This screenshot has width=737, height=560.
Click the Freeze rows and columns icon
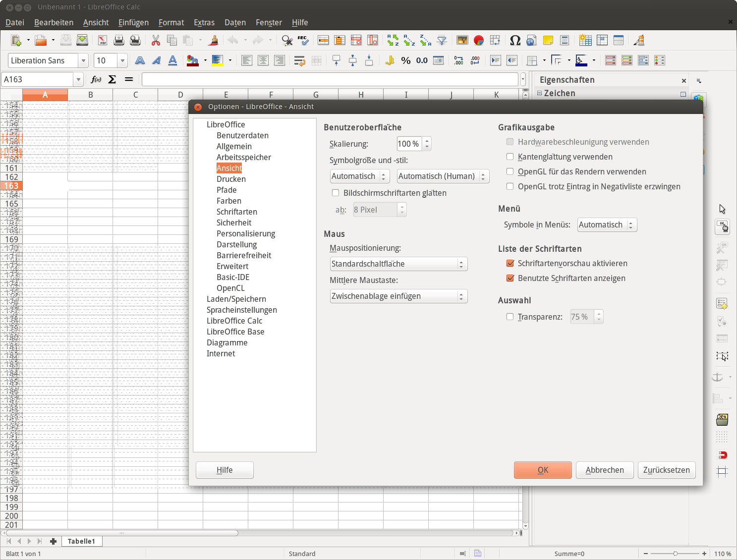(602, 41)
